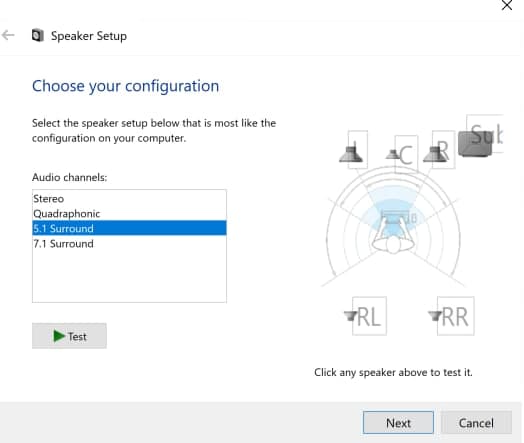The width and height of the screenshot is (524, 443).
Task: Test the front left speaker icon
Action: click(x=353, y=150)
